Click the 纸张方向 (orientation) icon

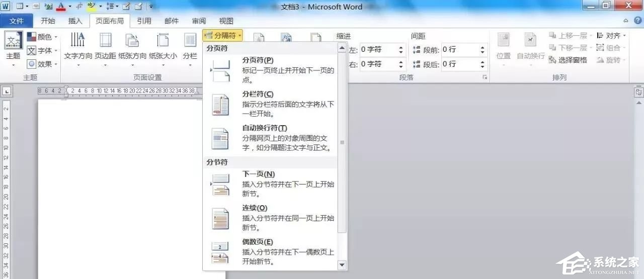(x=132, y=41)
